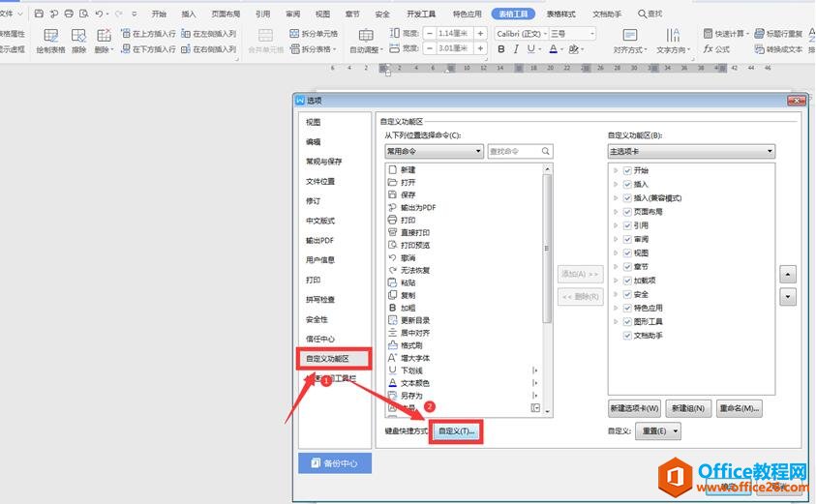Disable the 文档助手 checkbox
This screenshot has height=504, width=816.
tap(628, 335)
